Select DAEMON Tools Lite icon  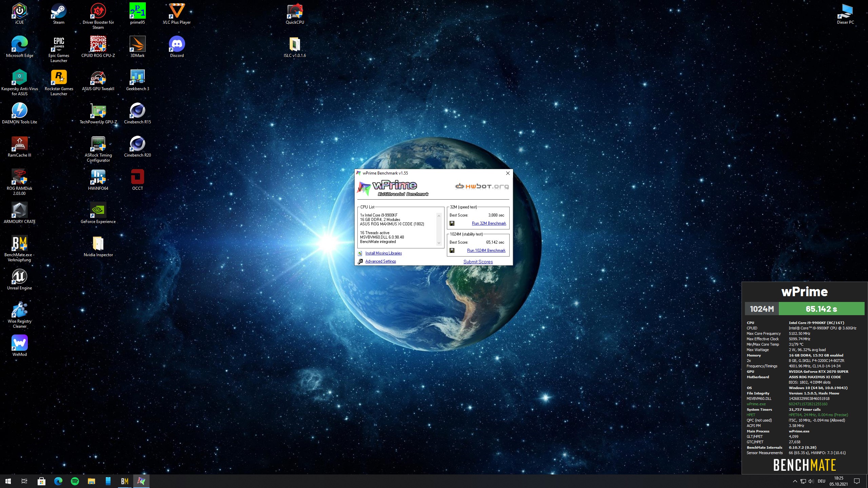click(19, 113)
